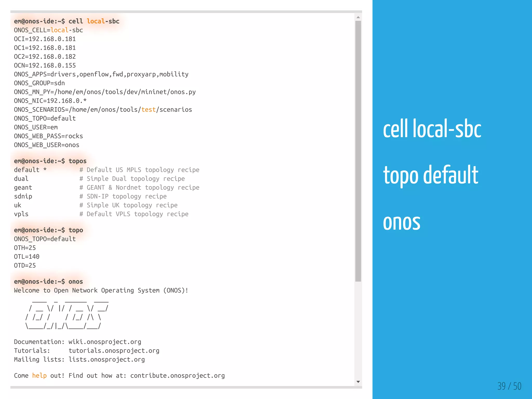
Task: Click the ONOS_NIC=192.168.0.* line
Action: click(50, 101)
